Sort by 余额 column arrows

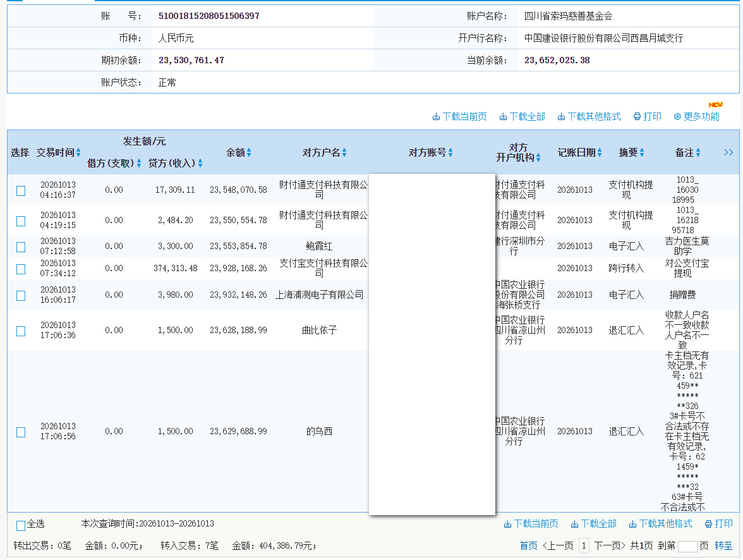(249, 152)
